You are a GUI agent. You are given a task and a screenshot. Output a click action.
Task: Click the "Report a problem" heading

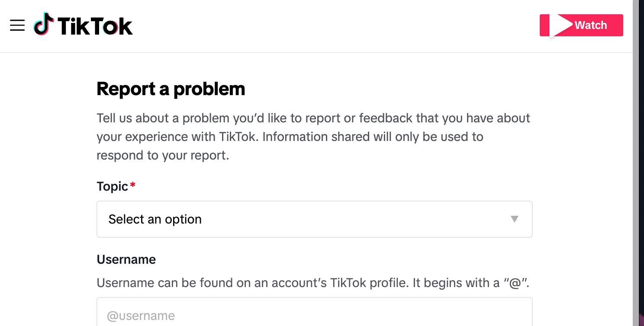[x=171, y=89]
